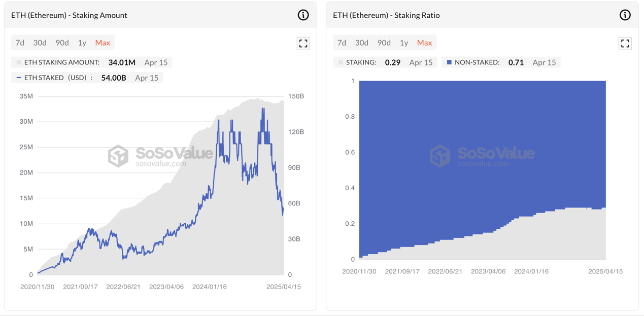644x316 pixels.
Task: Select 1y range on Staking Ratio chart
Action: [x=403, y=43]
